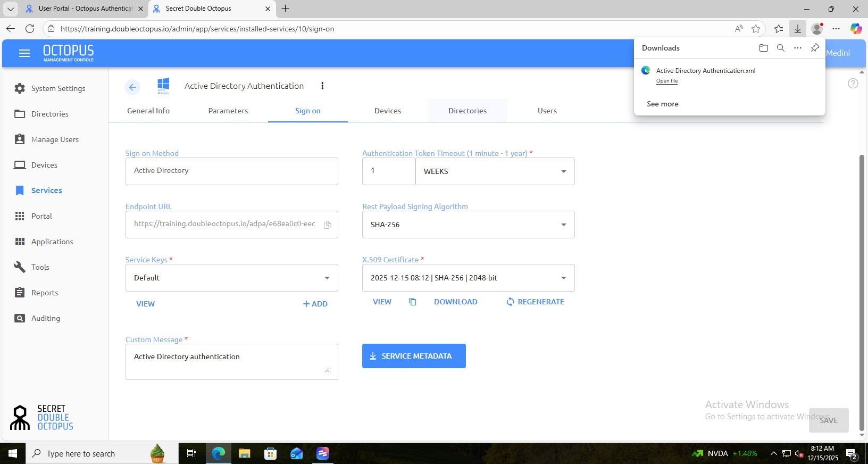Viewport: 868px width, 464px height.
Task: Expand the X.509 Certificate dropdown
Action: (x=468, y=278)
